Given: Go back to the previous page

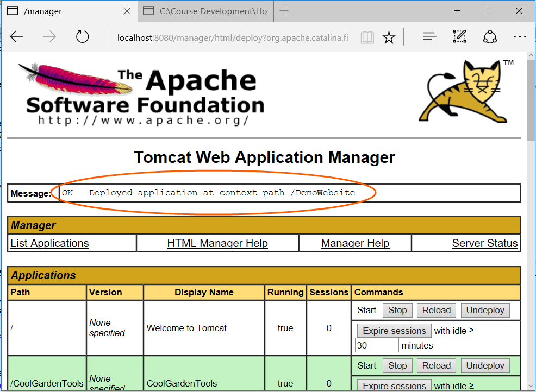Looking at the screenshot, I should (16, 36).
